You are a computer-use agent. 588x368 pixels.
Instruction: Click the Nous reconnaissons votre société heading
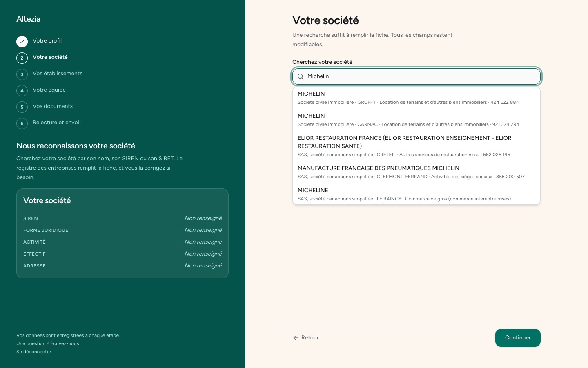click(x=76, y=146)
